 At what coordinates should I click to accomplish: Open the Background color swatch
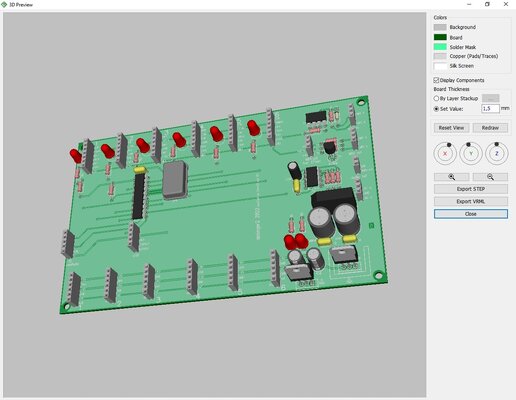point(440,27)
